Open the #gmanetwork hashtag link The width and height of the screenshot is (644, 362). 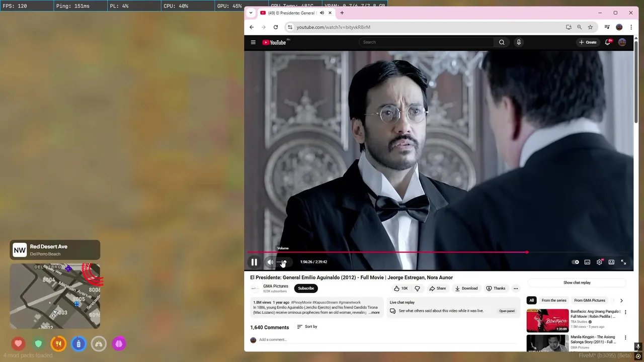point(350,303)
